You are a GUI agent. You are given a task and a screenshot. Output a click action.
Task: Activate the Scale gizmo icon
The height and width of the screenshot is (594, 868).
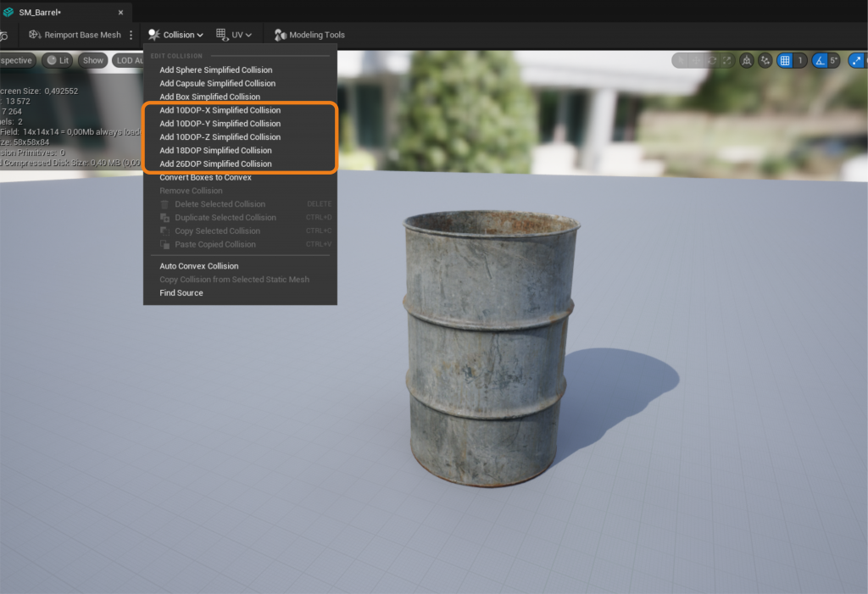(726, 60)
